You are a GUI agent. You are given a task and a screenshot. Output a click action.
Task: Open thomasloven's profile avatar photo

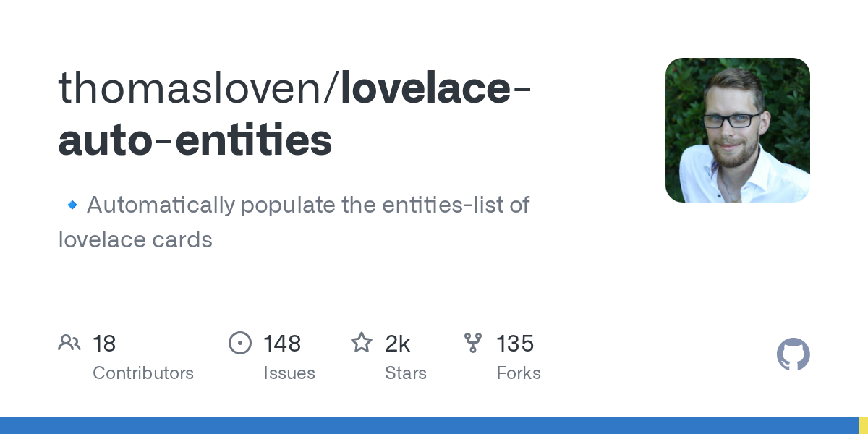pyautogui.click(x=737, y=130)
